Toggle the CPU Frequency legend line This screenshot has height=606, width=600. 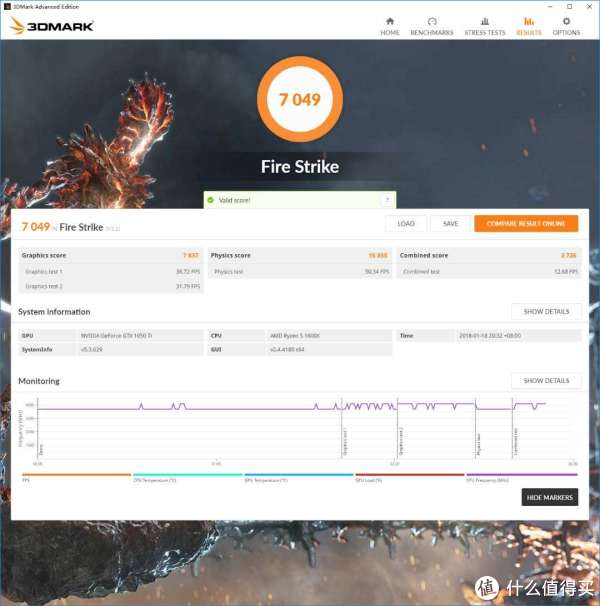[522, 477]
